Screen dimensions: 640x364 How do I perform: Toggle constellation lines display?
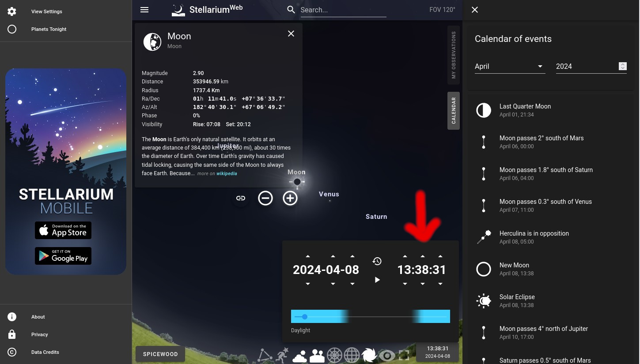pyautogui.click(x=265, y=355)
